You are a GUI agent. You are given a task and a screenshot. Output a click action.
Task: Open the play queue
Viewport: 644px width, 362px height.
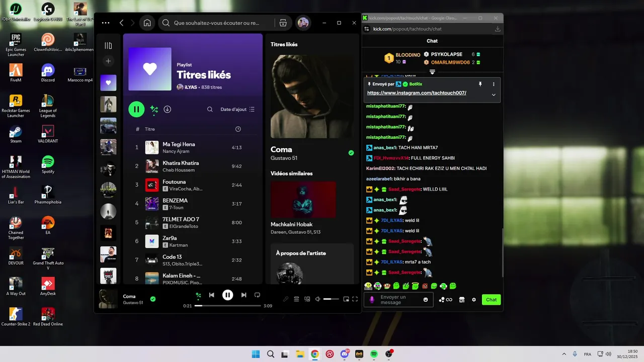tap(296, 299)
